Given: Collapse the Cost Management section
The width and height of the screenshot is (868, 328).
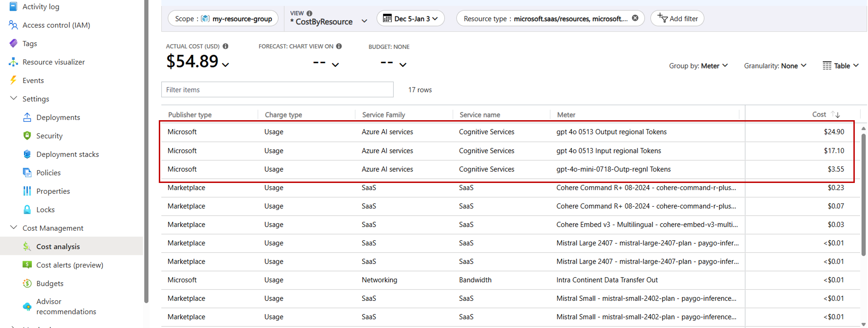Looking at the screenshot, I should click(x=13, y=228).
